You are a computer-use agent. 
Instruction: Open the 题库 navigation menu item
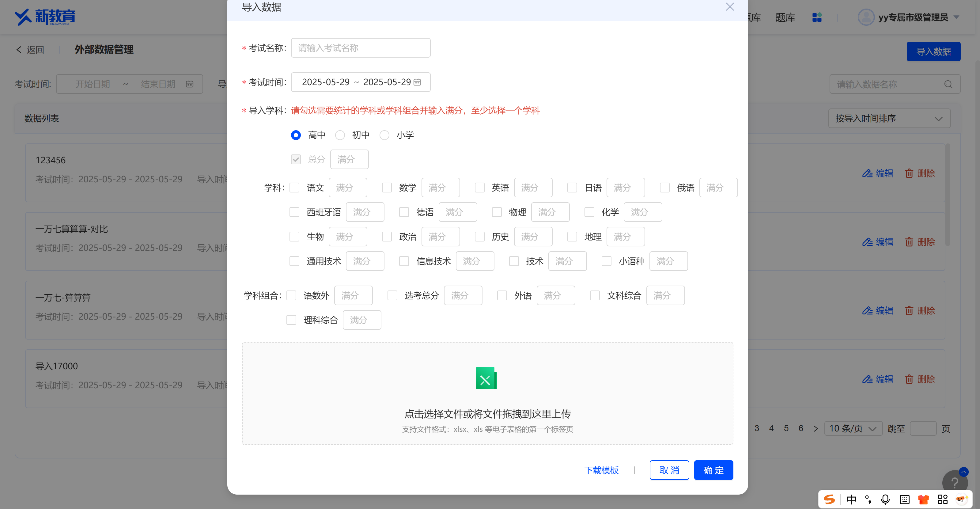pyautogui.click(x=785, y=17)
